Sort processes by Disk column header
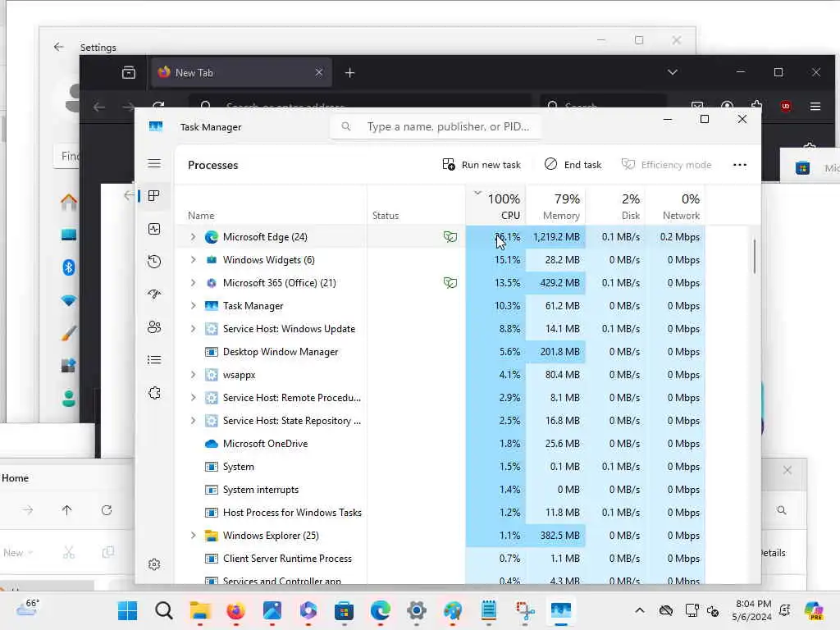 (x=615, y=206)
